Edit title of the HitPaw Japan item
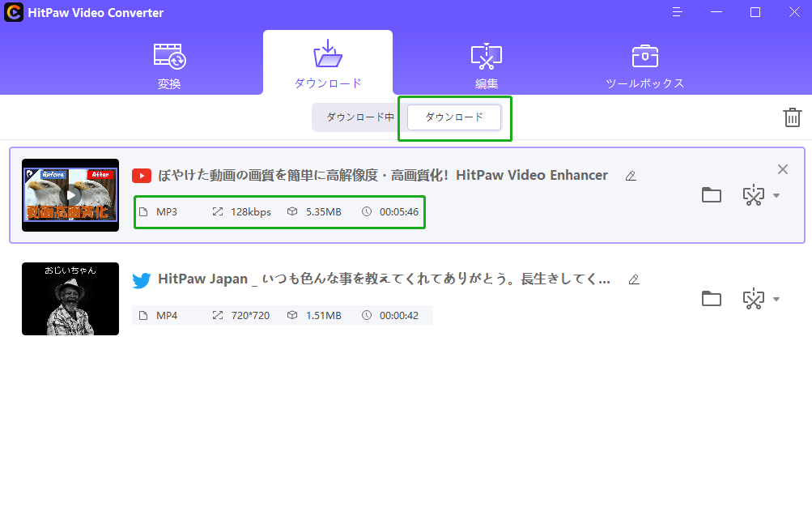Image resolution: width=812 pixels, height=507 pixels. point(633,279)
